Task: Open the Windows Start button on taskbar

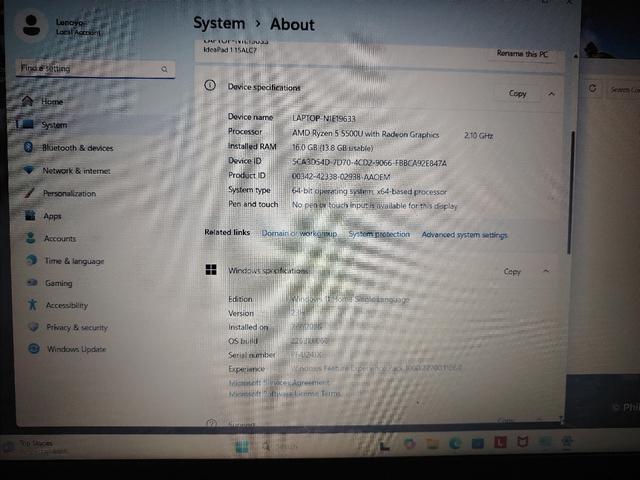Action: click(x=242, y=446)
